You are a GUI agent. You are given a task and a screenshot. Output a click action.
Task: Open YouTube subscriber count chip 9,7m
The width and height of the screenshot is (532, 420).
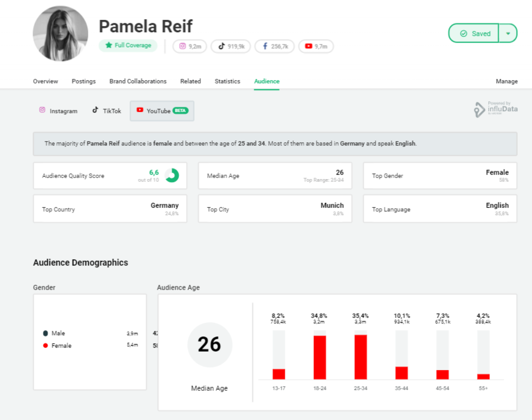coord(316,46)
